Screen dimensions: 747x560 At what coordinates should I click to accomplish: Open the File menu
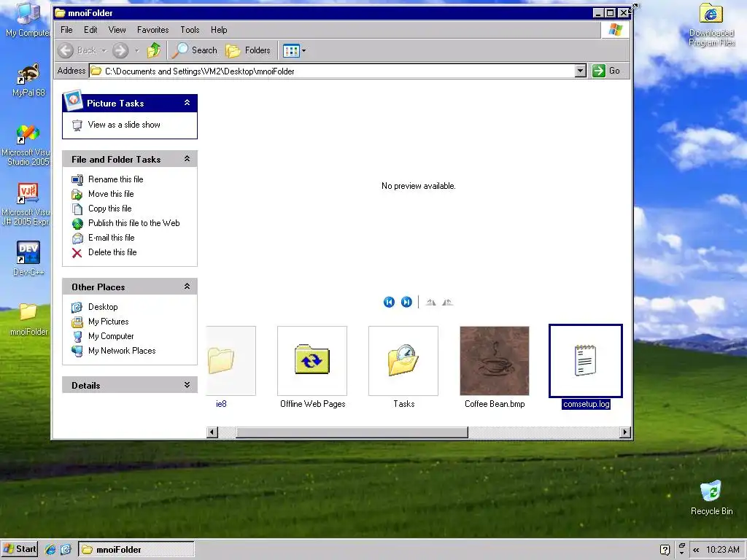[66, 29]
